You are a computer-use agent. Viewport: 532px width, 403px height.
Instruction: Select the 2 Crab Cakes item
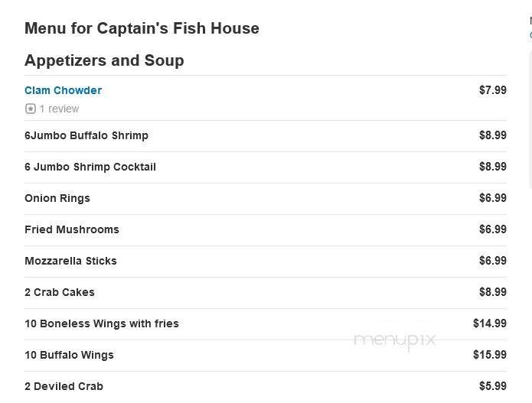point(60,292)
